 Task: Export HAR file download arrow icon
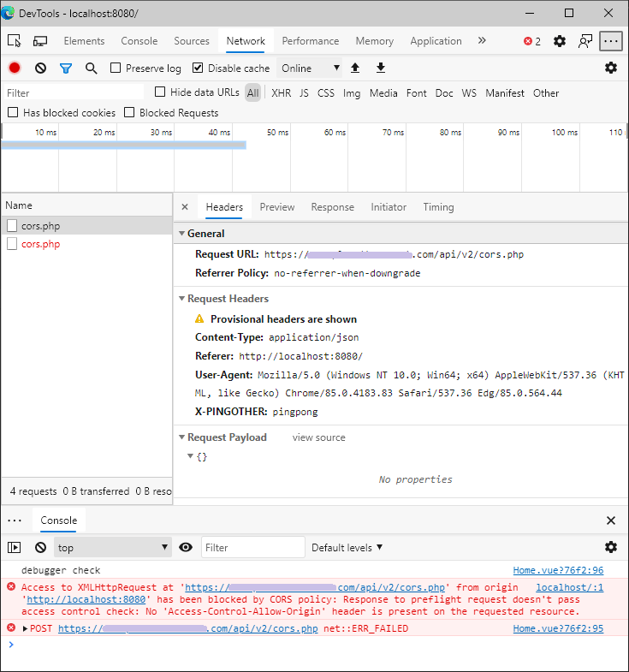point(381,68)
